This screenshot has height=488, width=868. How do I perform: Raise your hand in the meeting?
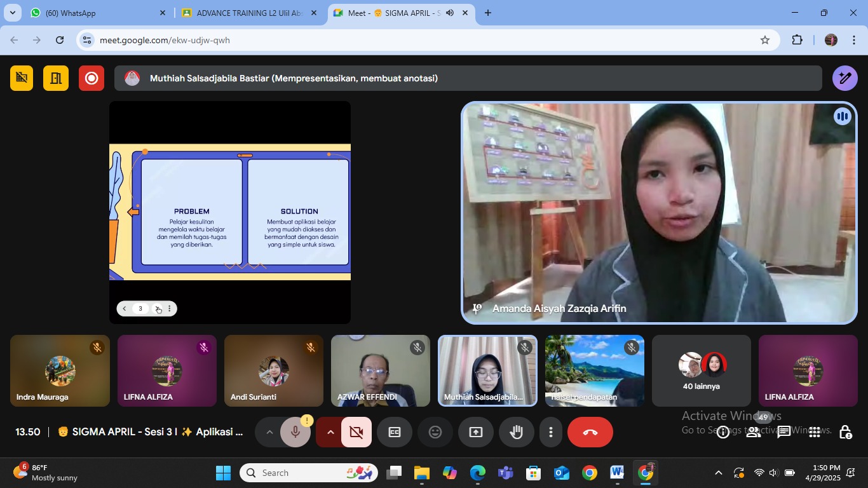pyautogui.click(x=517, y=432)
